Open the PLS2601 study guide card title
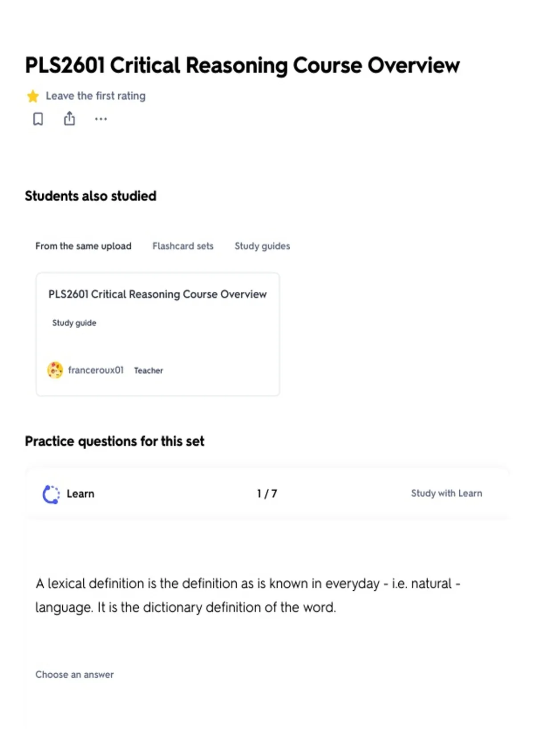This screenshot has width=534, height=756. click(x=158, y=294)
